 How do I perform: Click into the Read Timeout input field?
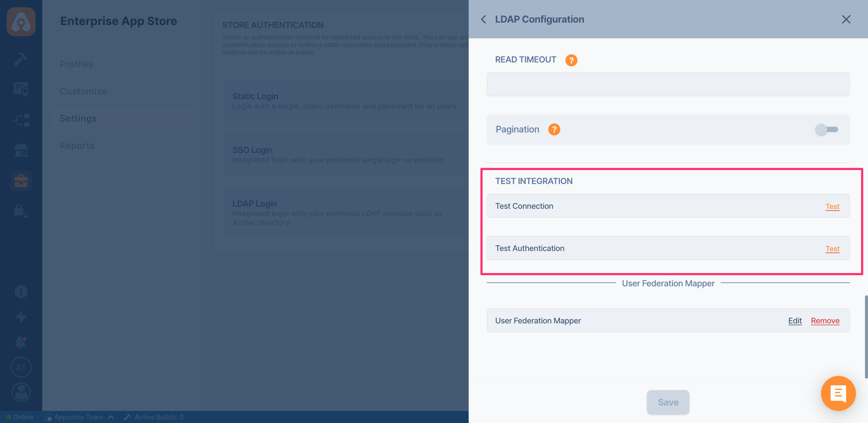pos(668,84)
